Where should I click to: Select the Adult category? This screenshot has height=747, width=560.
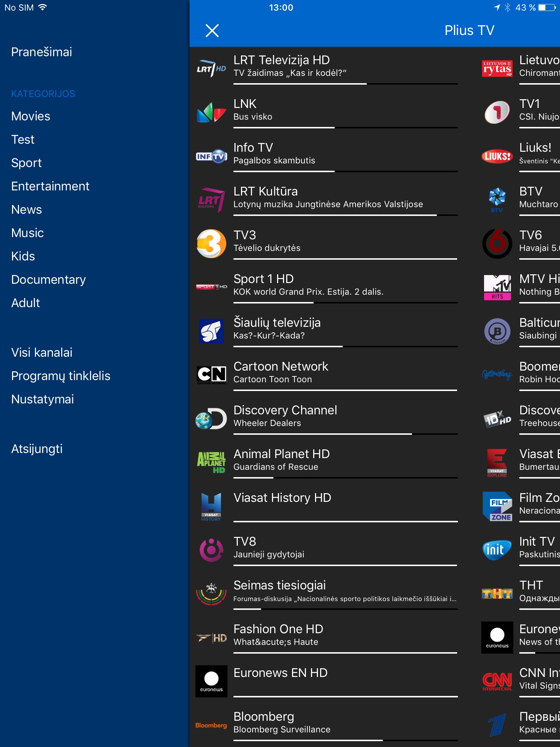(x=26, y=303)
